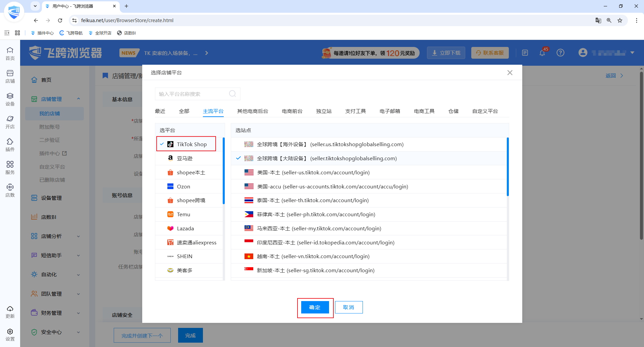
Task: Expand the 自动化 sidebar section
Action: pyautogui.click(x=78, y=275)
